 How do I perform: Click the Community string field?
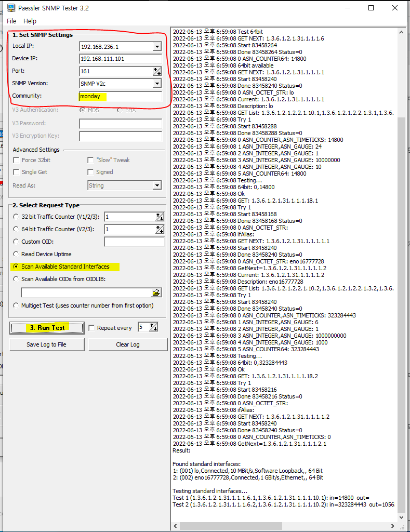[121, 96]
